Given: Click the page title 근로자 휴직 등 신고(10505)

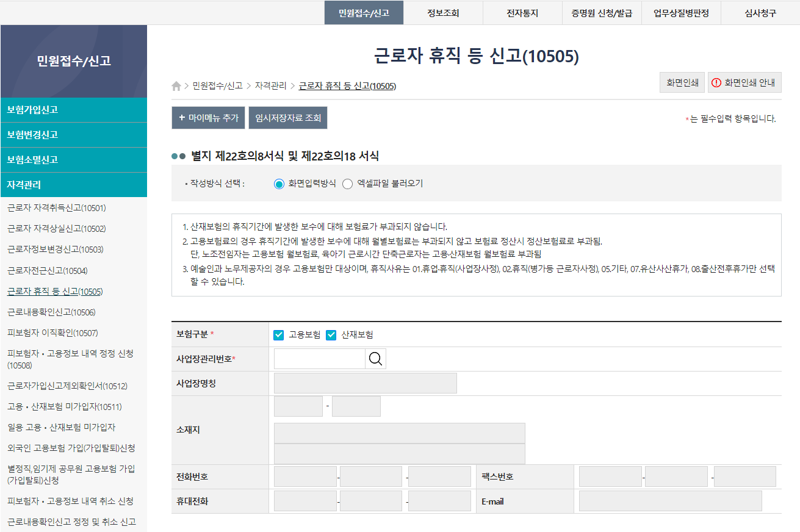Looking at the screenshot, I should tap(477, 56).
